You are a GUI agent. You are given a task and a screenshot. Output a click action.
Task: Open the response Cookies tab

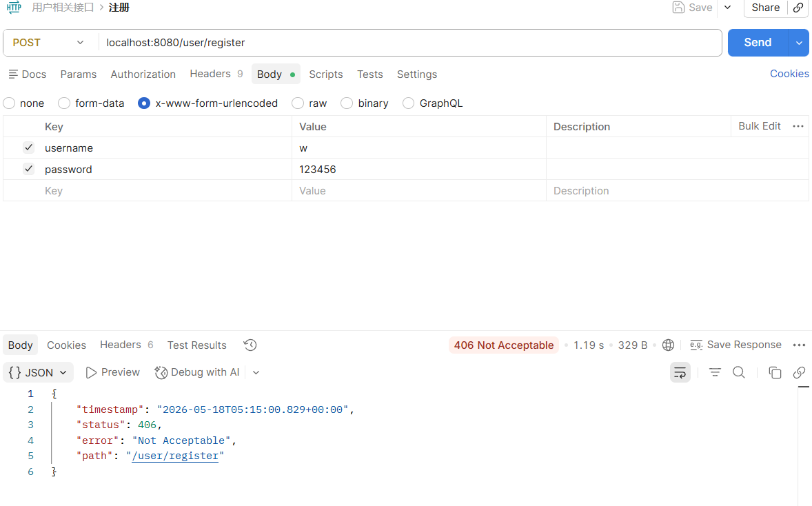[66, 345]
